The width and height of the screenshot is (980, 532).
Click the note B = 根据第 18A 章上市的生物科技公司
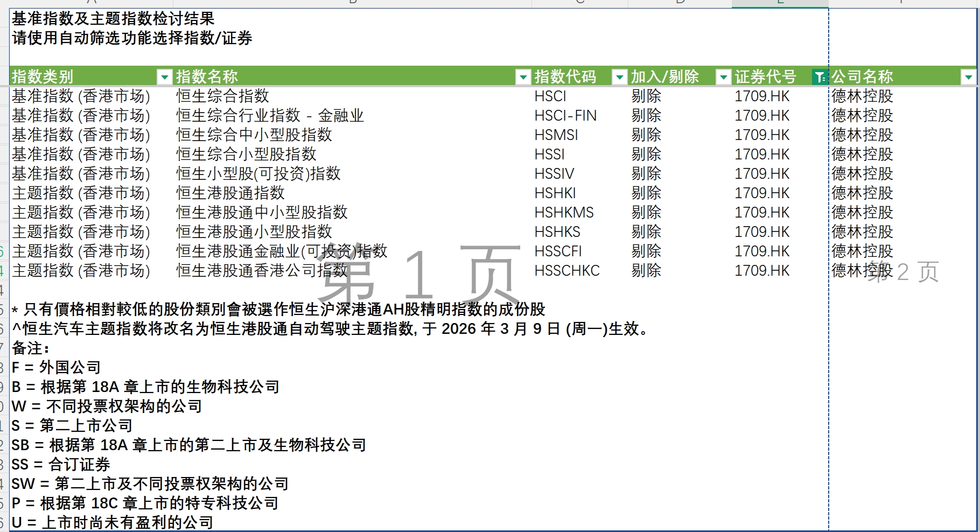(145, 387)
